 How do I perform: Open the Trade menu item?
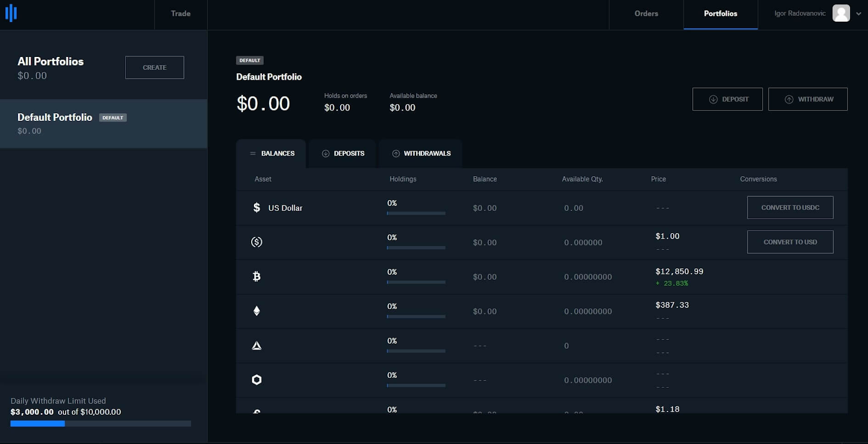coord(181,14)
